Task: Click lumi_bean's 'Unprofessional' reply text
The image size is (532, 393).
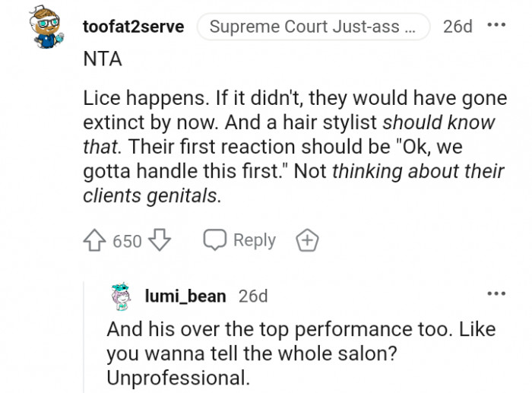Action: pyautogui.click(x=178, y=378)
